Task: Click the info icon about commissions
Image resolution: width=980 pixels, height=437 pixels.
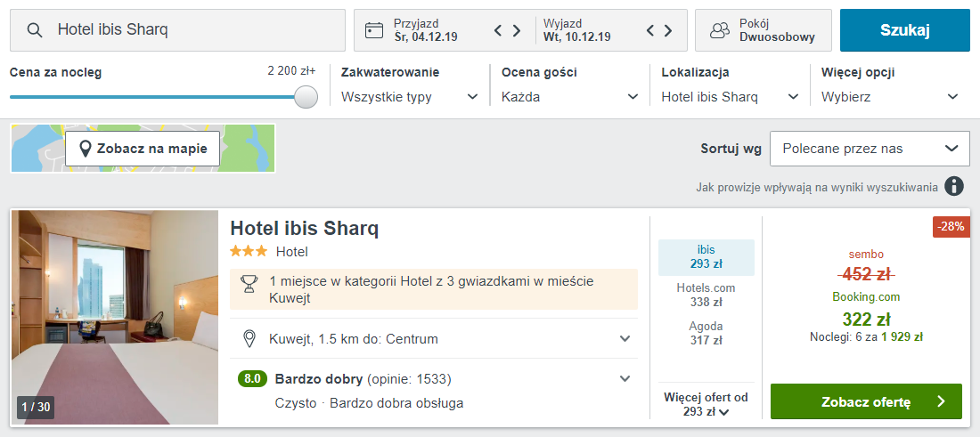Action: click(x=954, y=186)
